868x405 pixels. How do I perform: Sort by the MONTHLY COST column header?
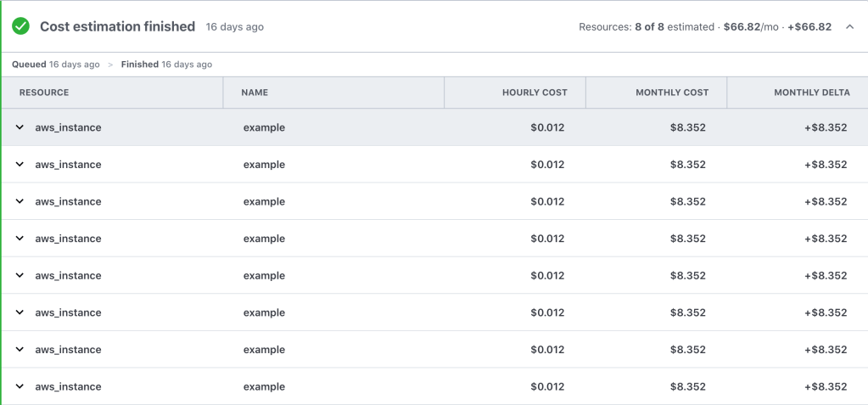pos(672,93)
